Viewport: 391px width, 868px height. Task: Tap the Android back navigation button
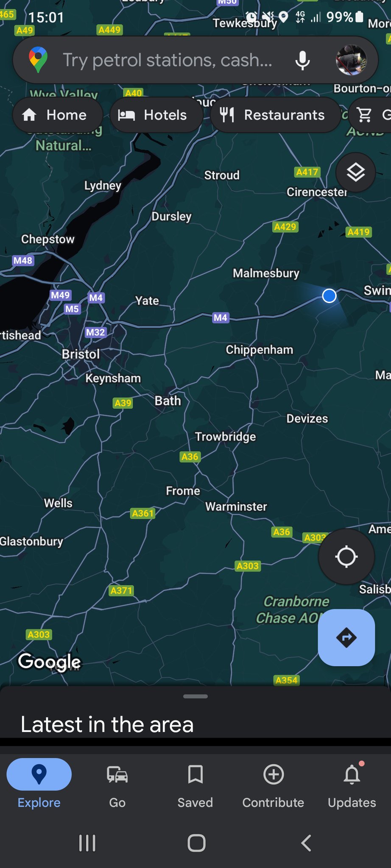pos(306,843)
